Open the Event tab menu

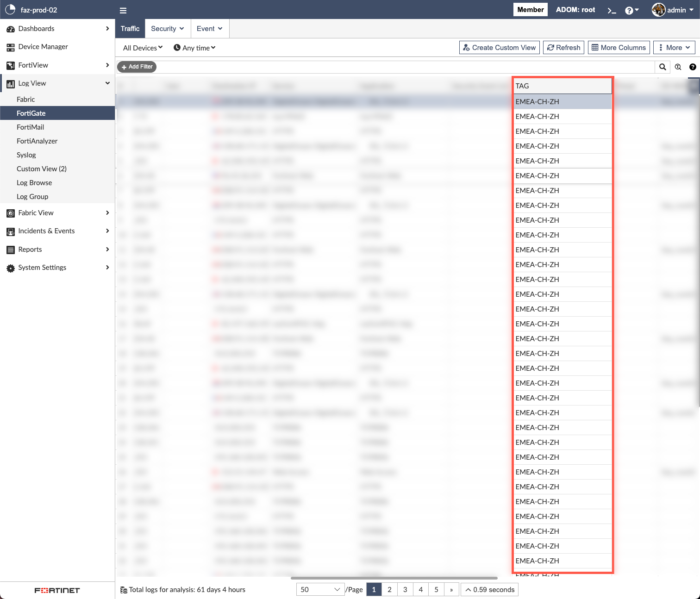click(x=209, y=29)
